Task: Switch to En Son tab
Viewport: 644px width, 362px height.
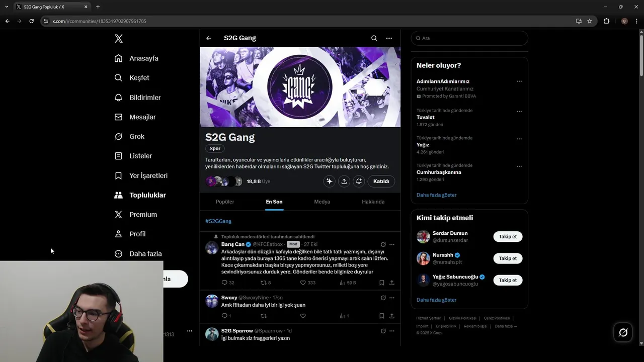Action: (x=274, y=202)
